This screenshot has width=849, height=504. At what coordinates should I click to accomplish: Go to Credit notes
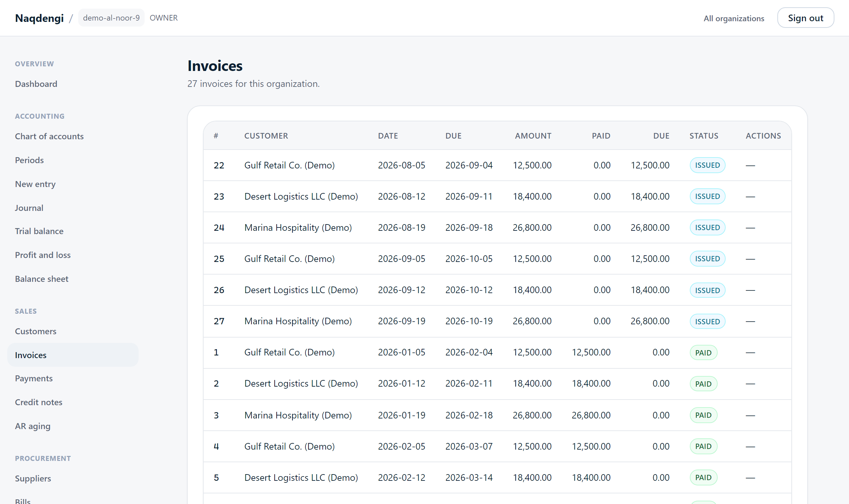39,402
